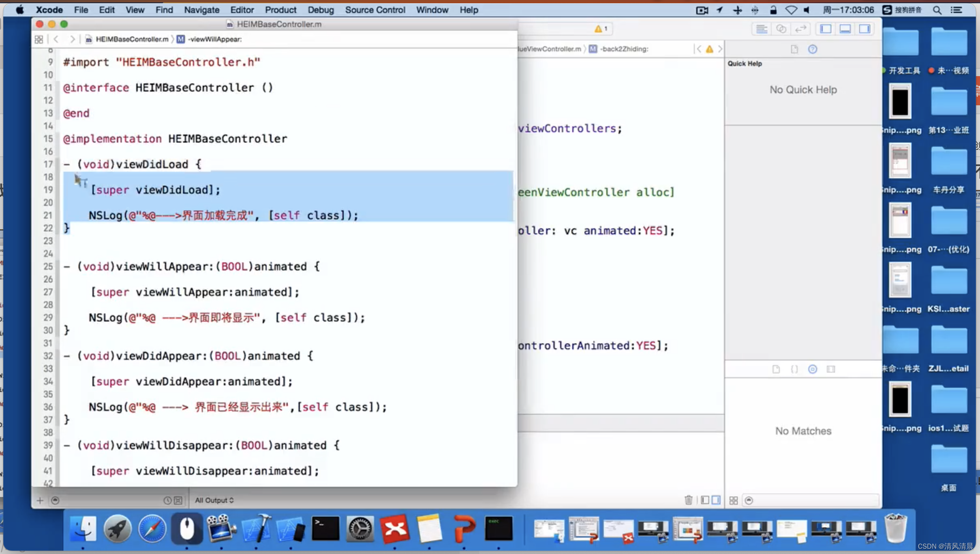Click the warning indicator showing count 1

pyautogui.click(x=600, y=28)
